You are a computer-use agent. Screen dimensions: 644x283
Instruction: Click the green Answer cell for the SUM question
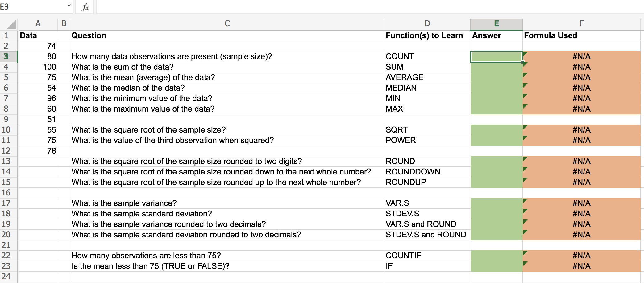point(495,67)
